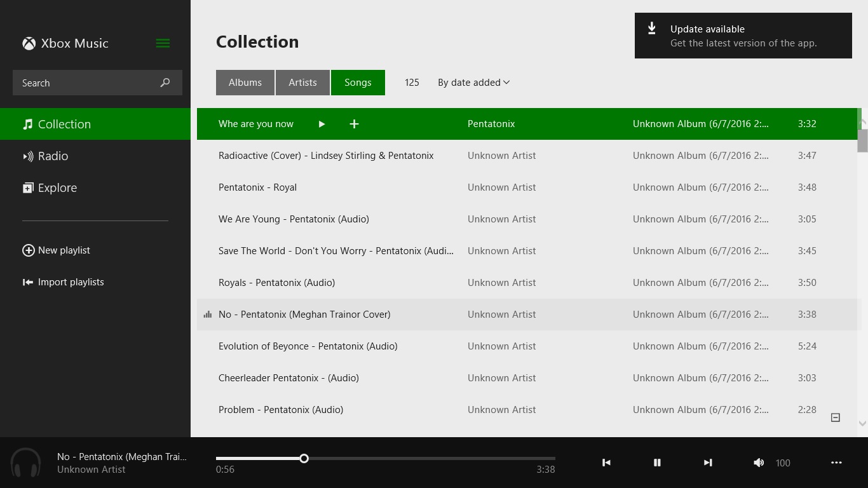Click Unknown Artist in the player bar
This screenshot has height=488, width=868.
(x=92, y=470)
